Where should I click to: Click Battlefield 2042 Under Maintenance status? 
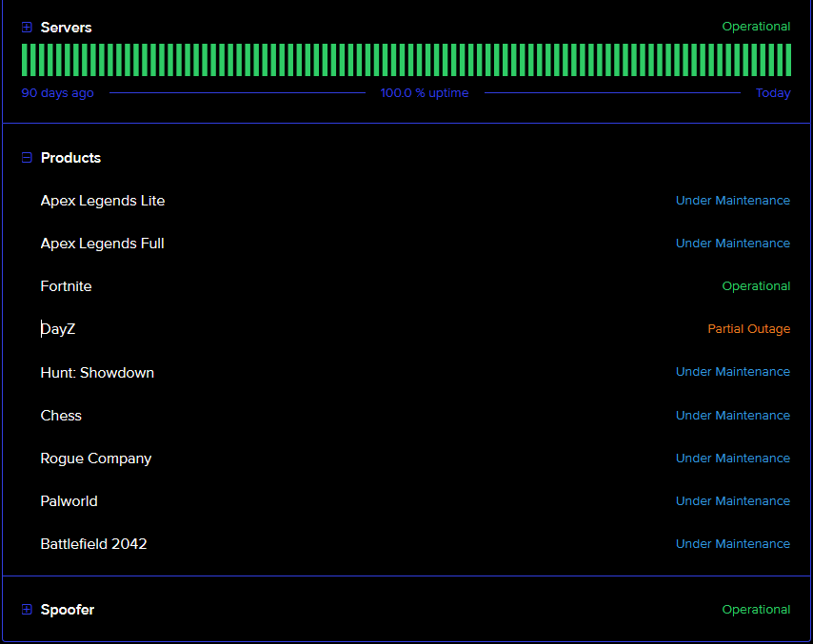click(x=733, y=544)
